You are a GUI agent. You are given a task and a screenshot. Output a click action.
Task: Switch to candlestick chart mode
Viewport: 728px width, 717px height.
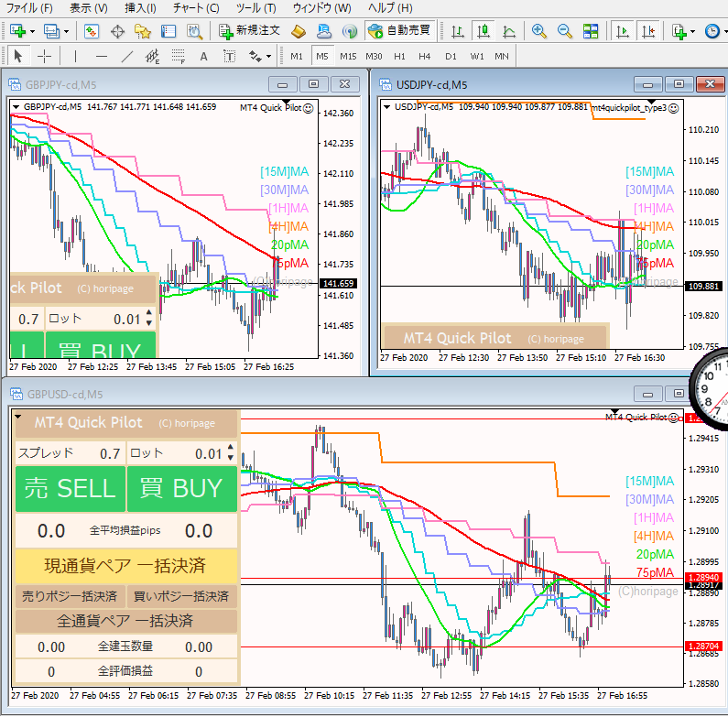tap(482, 31)
